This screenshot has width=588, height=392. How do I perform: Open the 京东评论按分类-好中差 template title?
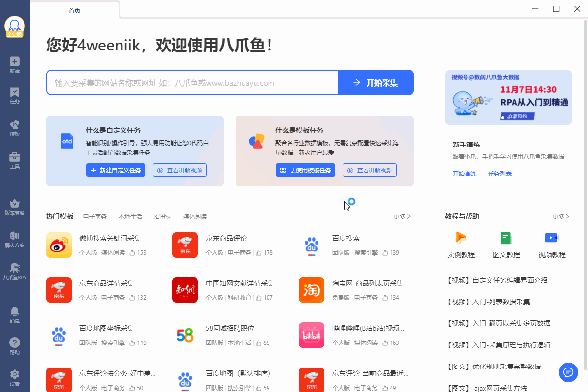tap(118, 373)
